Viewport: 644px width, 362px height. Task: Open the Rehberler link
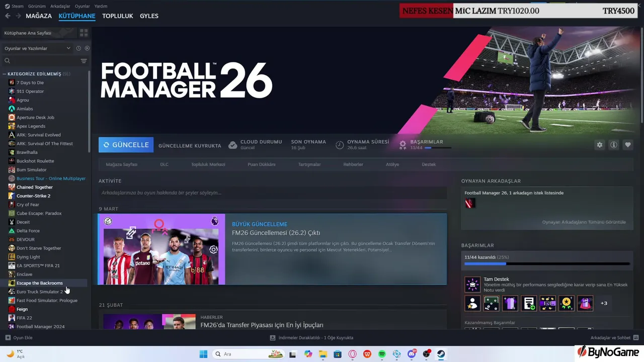[x=353, y=164]
